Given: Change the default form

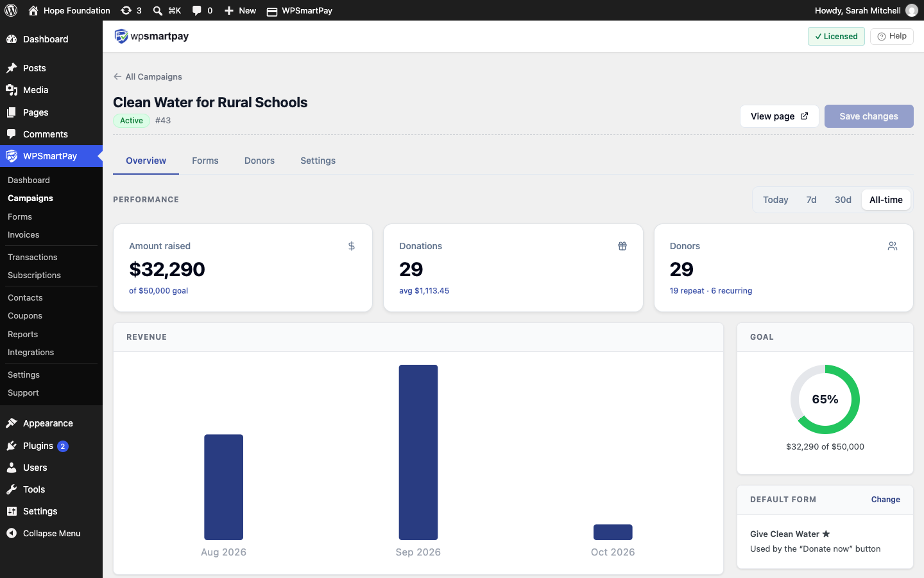Looking at the screenshot, I should [886, 500].
